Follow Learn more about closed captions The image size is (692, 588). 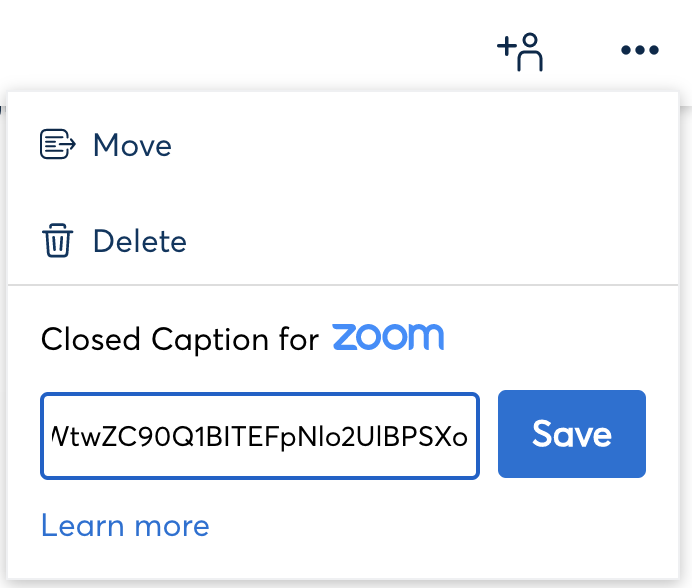click(x=125, y=525)
